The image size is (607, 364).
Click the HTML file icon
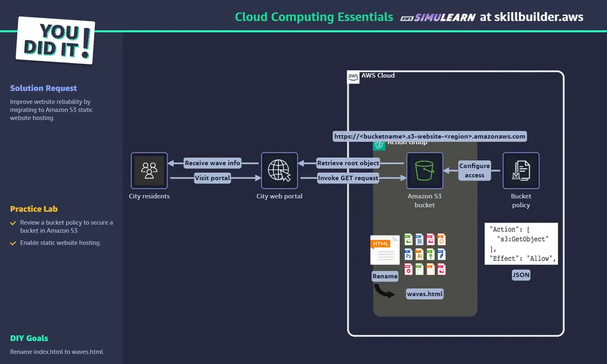click(385, 251)
